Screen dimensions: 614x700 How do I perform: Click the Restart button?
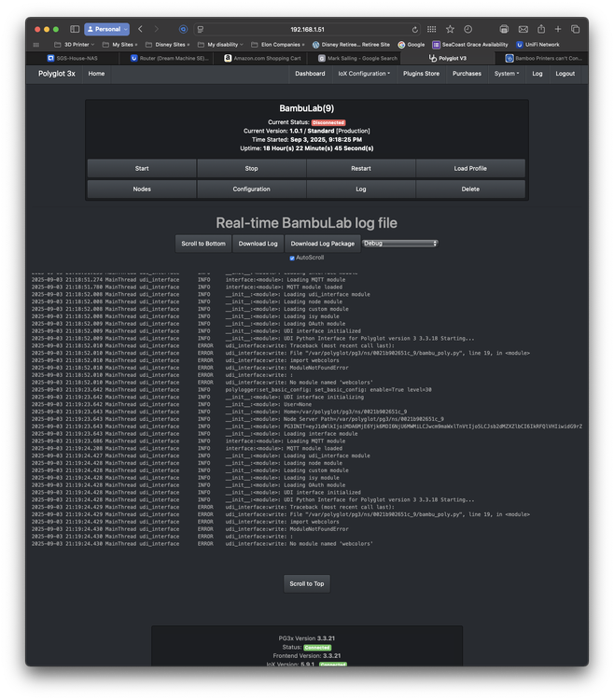[x=361, y=168]
